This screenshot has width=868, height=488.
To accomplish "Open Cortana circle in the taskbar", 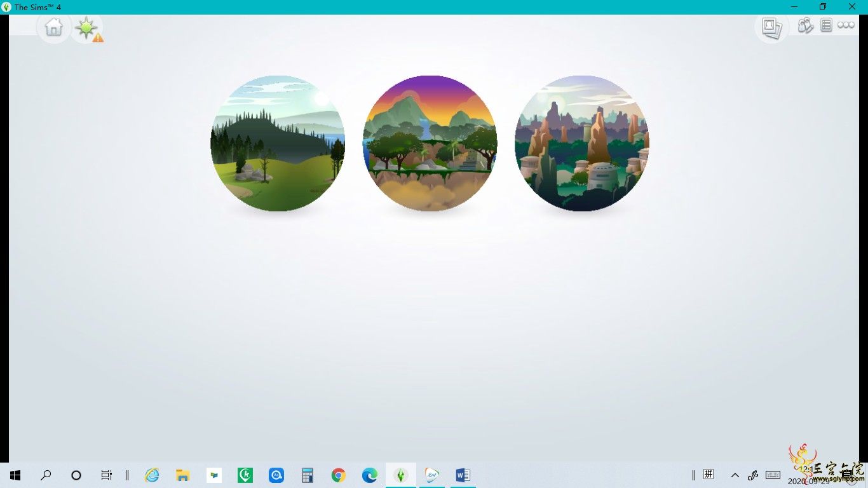I will (76, 475).
